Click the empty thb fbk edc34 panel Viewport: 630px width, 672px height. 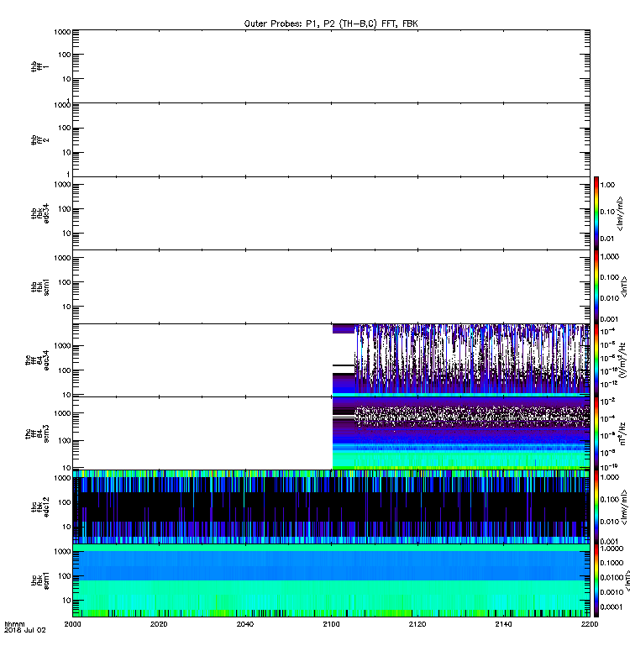[330, 213]
